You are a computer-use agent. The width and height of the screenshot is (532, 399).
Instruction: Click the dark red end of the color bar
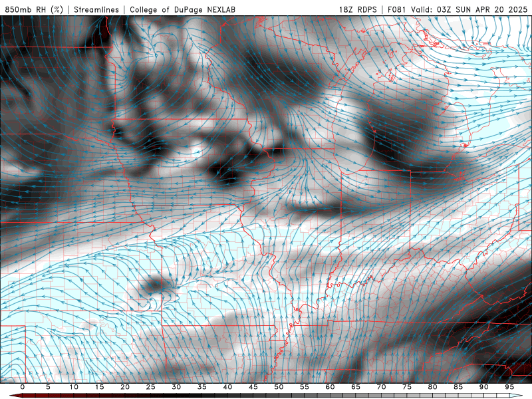[x=15, y=396]
